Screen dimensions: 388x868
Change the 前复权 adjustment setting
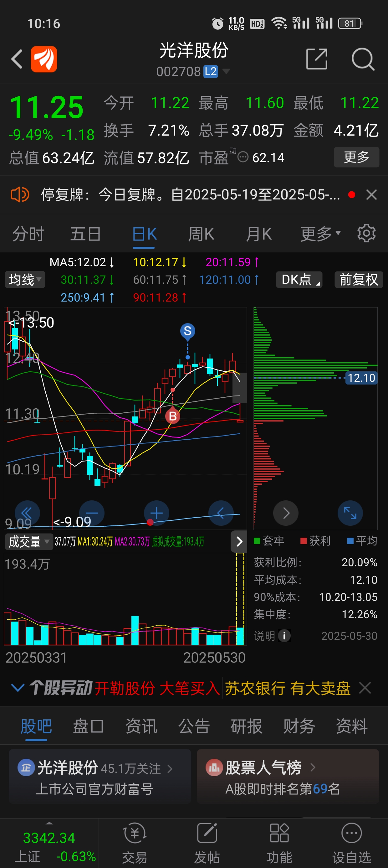tap(359, 279)
